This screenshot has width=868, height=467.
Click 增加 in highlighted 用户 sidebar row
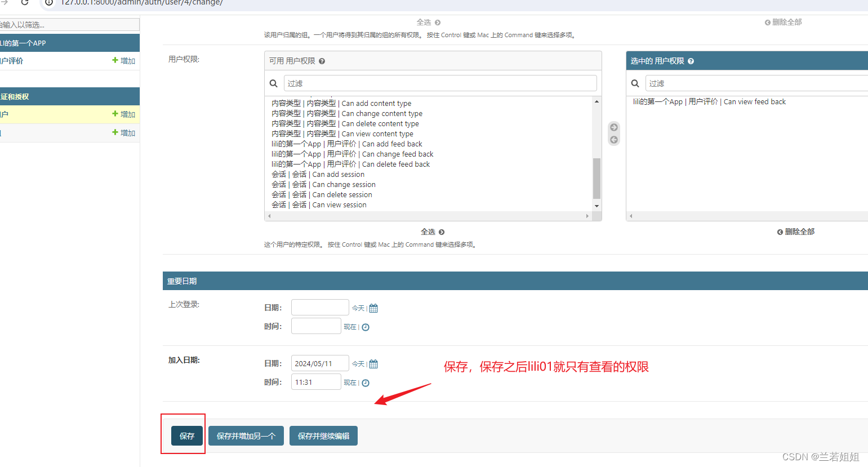(x=123, y=114)
